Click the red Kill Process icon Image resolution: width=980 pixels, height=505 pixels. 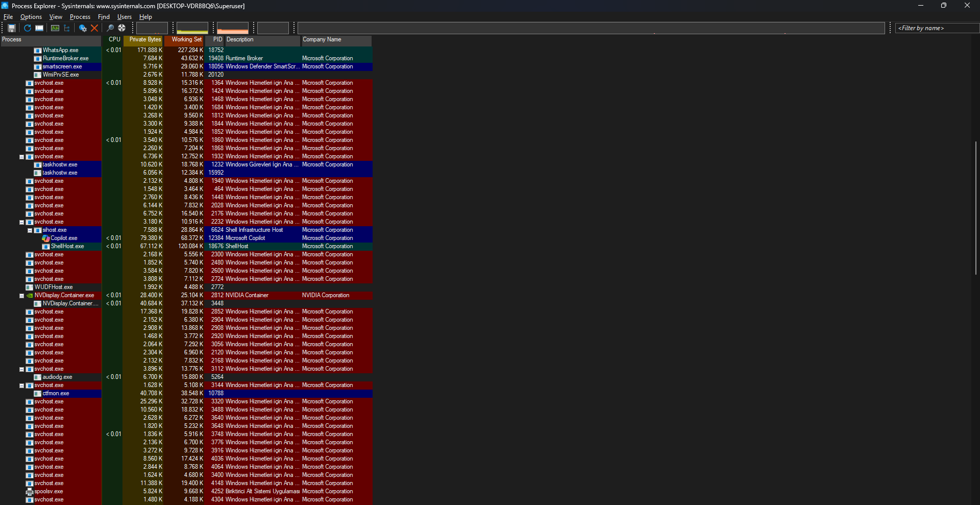[94, 28]
